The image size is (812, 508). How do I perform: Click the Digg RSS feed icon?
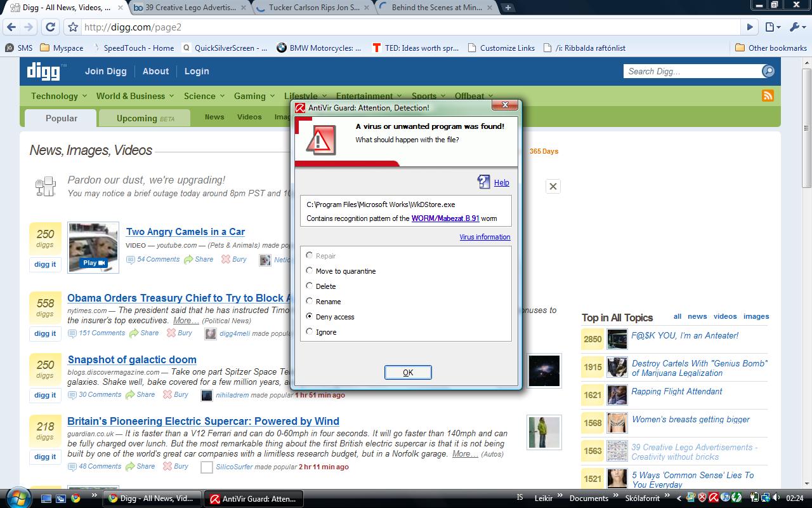click(768, 96)
